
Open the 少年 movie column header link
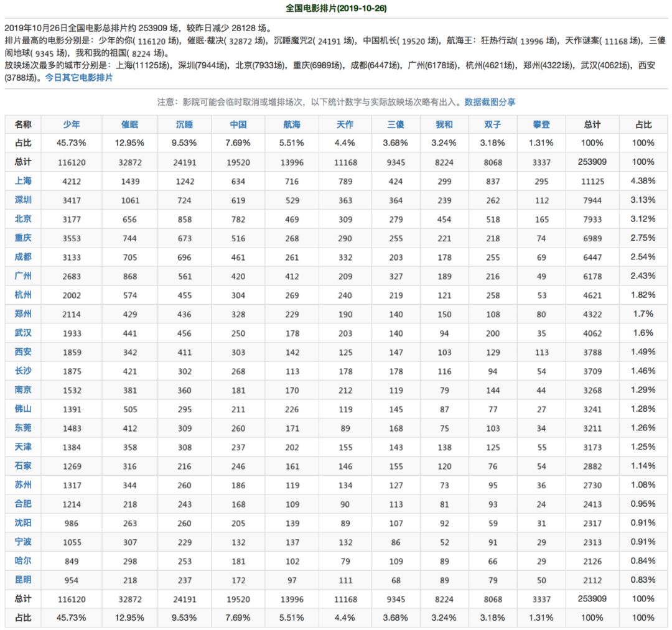click(x=71, y=124)
